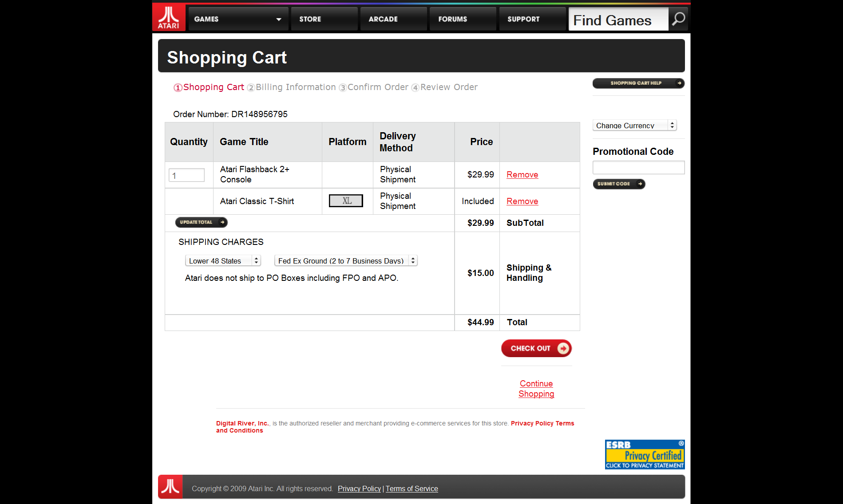Click the $15.00 shipping price

(480, 273)
